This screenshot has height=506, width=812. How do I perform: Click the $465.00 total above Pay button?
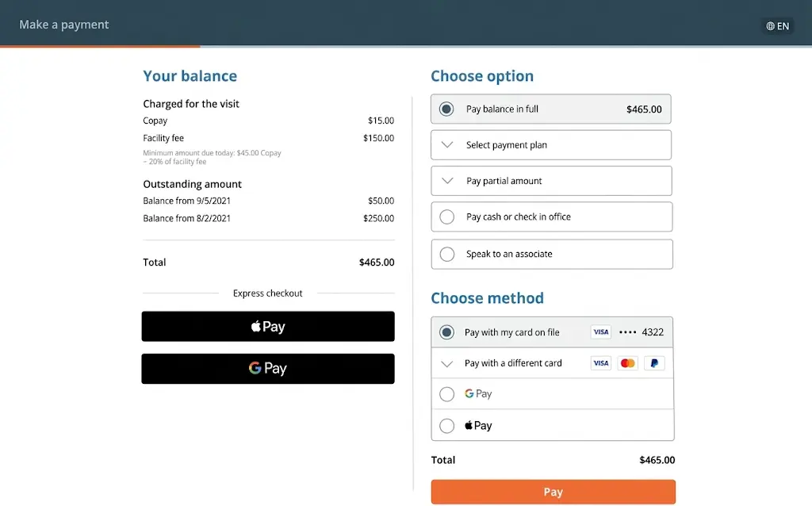pyautogui.click(x=657, y=460)
